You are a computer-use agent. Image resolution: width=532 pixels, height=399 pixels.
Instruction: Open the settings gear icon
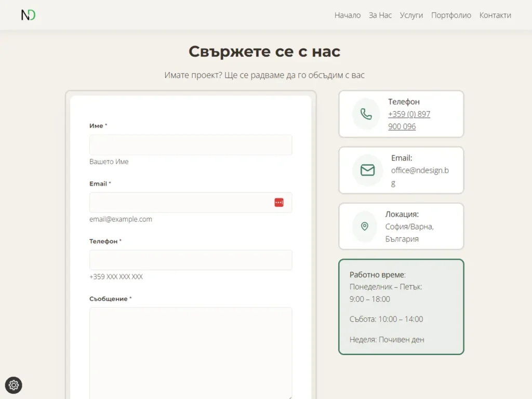[14, 385]
